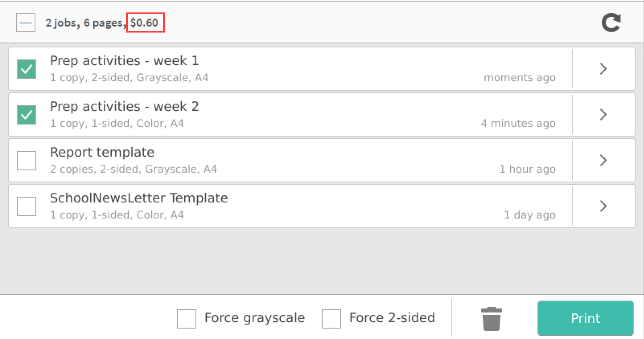Image resolution: width=644 pixels, height=339 pixels.
Task: Click Prep activities - week 2 title
Action: point(124,106)
